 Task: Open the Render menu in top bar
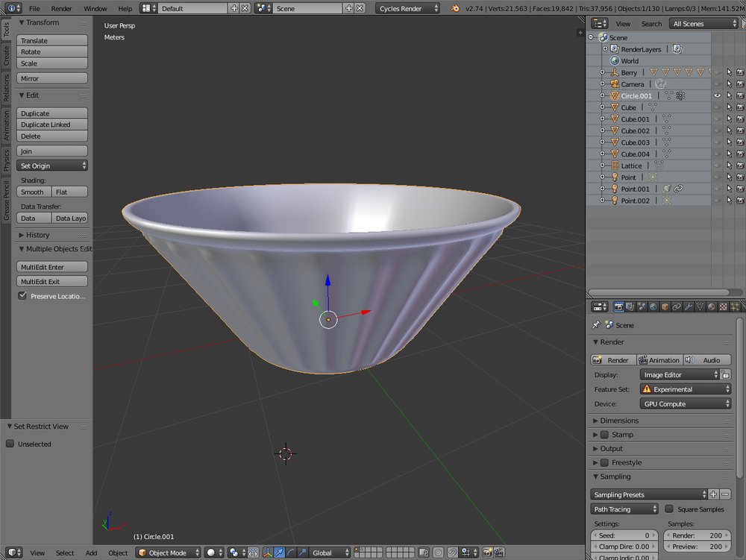62,8
